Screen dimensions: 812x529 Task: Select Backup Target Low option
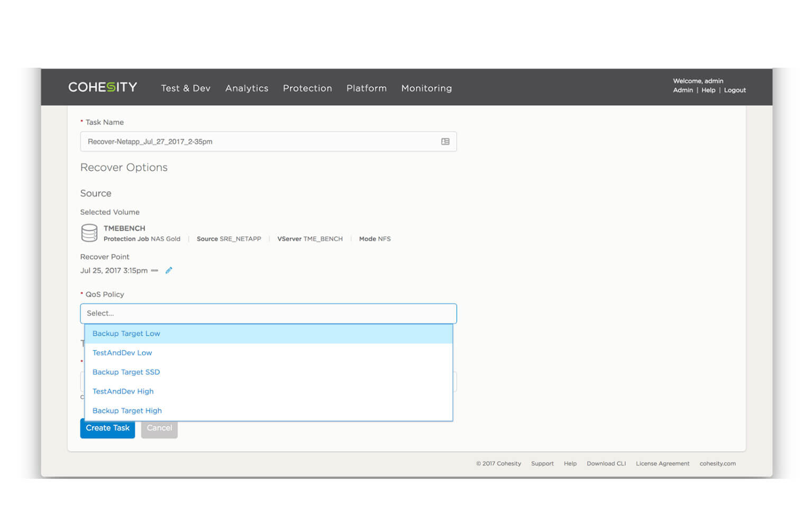(x=126, y=334)
